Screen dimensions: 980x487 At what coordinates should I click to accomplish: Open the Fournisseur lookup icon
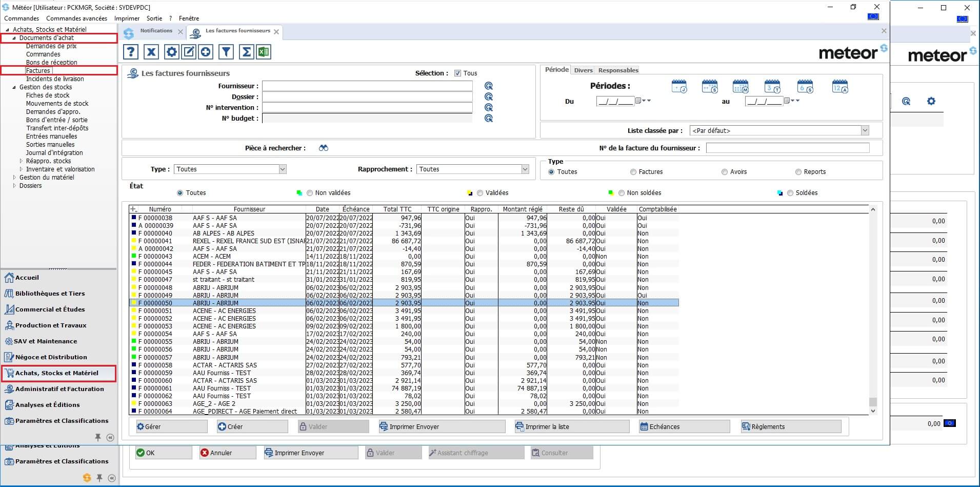click(x=489, y=86)
